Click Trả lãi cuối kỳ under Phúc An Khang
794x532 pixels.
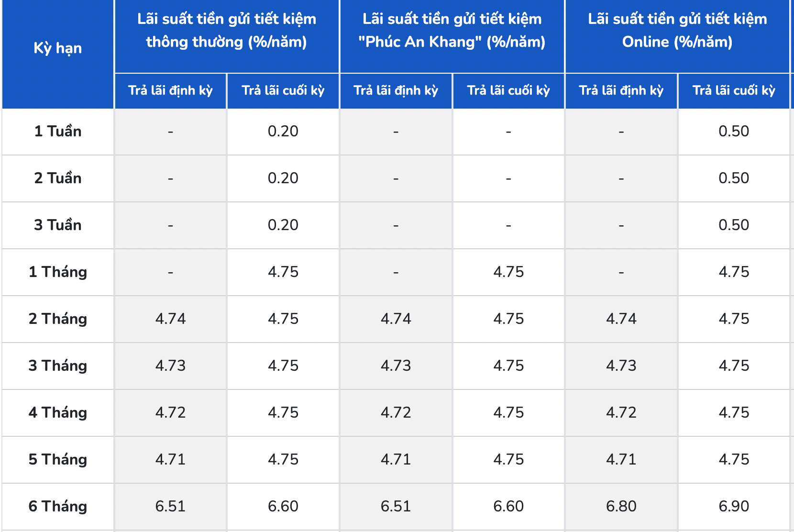(x=508, y=91)
